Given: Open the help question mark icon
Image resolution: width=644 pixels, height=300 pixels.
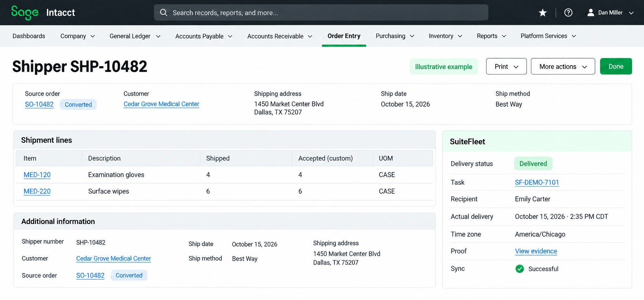Looking at the screenshot, I should coord(568,13).
